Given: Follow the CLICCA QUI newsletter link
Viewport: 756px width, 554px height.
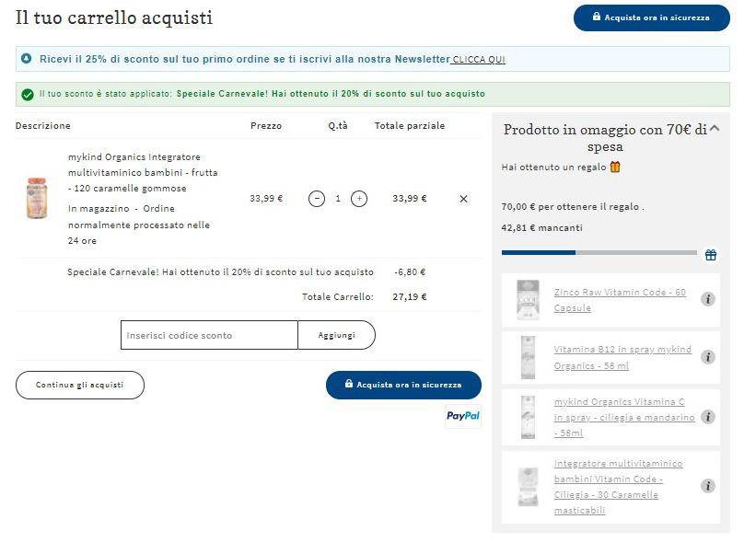Looking at the screenshot, I should point(478,59).
